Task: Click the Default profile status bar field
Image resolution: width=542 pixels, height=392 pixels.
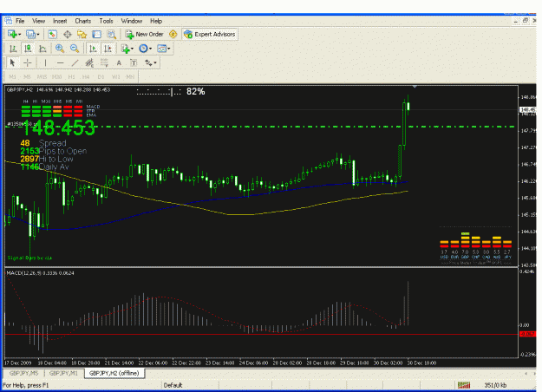Action: [173, 385]
